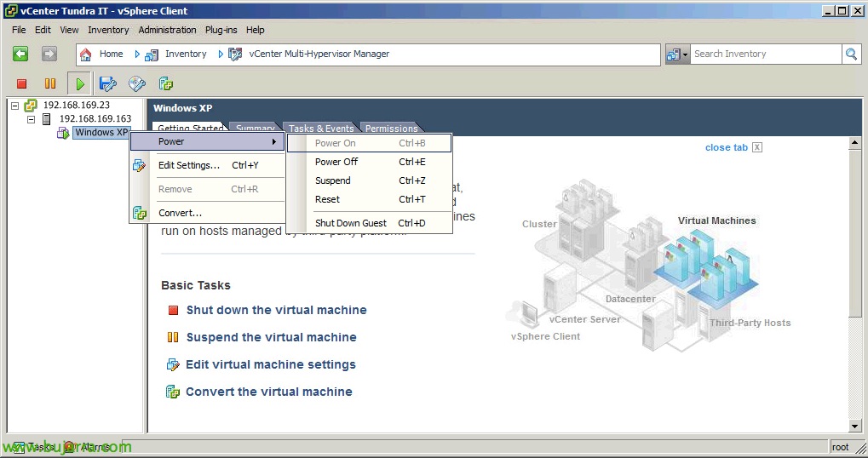Click the Convert context menu icon

(x=139, y=213)
